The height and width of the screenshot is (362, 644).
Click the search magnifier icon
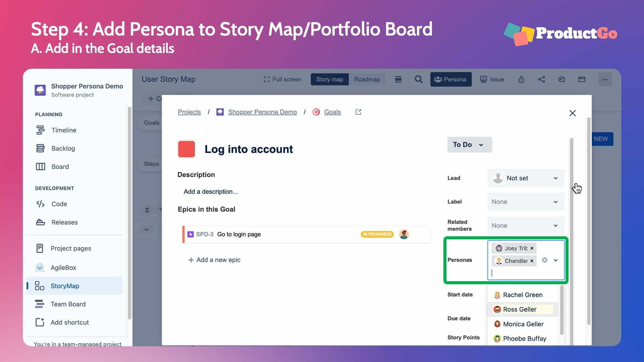[419, 79]
